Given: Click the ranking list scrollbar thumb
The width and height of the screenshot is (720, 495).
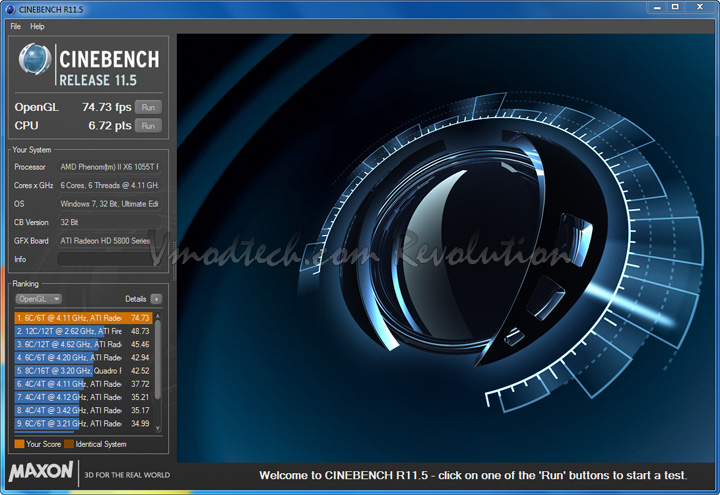Looking at the screenshot, I should click(158, 360).
